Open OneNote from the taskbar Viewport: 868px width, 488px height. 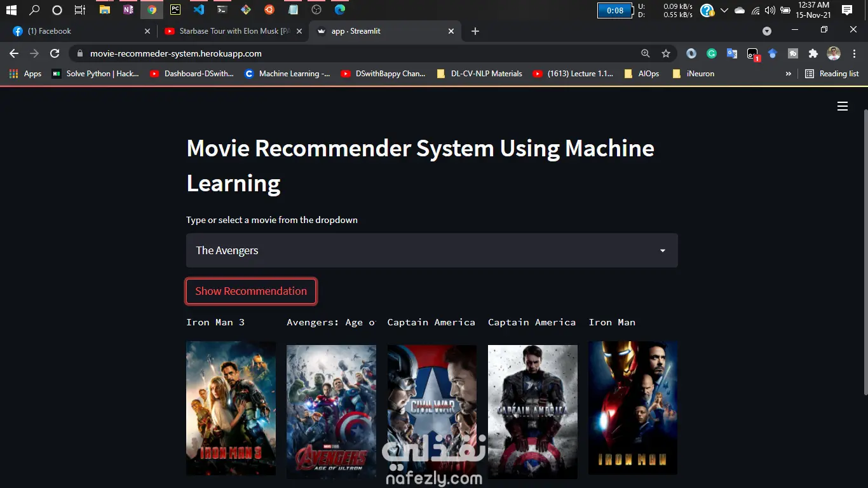pyautogui.click(x=128, y=10)
